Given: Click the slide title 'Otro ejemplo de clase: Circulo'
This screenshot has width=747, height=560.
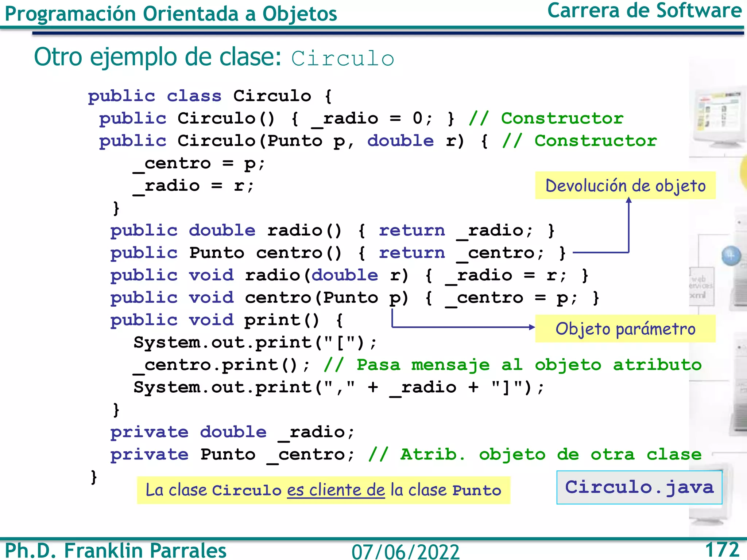Looking at the screenshot, I should coord(214,58).
